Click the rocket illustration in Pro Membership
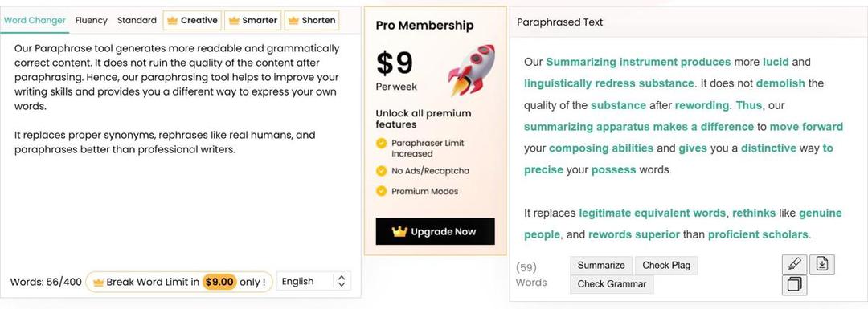The width and height of the screenshot is (868, 309). tap(472, 70)
